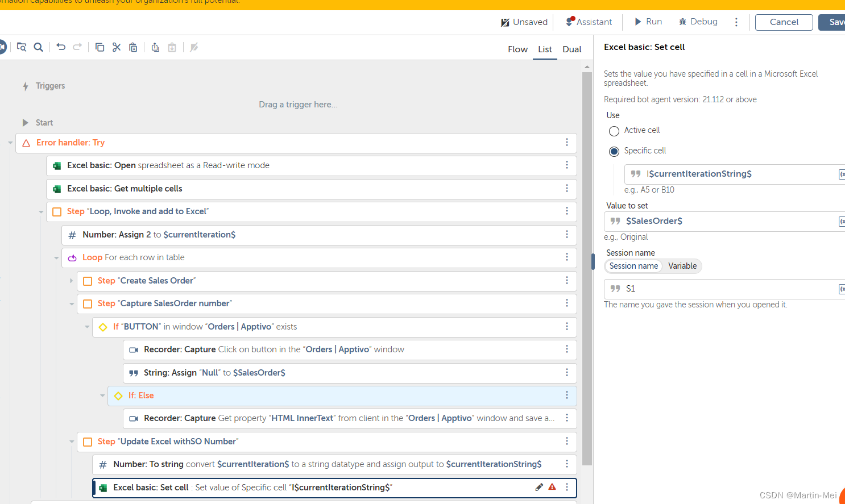Edit the specific cell address field
Viewport: 845px width, 504px height.
[734, 174]
